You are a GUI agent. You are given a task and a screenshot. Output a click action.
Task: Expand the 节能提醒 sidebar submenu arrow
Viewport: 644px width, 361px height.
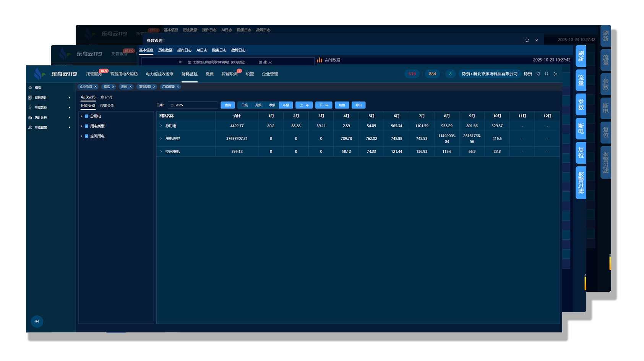pos(70,128)
